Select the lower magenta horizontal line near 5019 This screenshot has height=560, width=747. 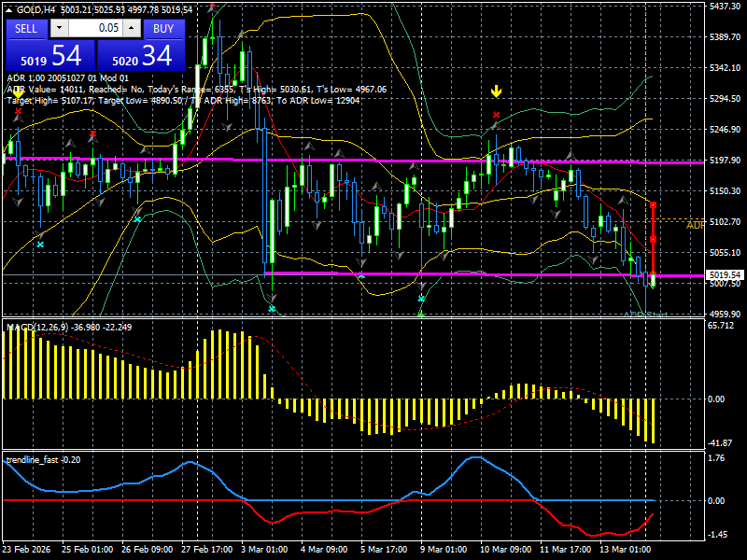click(x=484, y=274)
